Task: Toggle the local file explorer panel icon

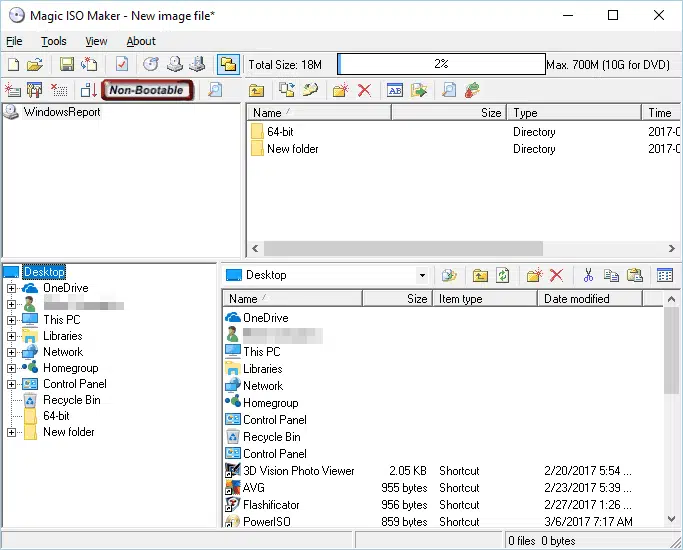Action: (228, 64)
